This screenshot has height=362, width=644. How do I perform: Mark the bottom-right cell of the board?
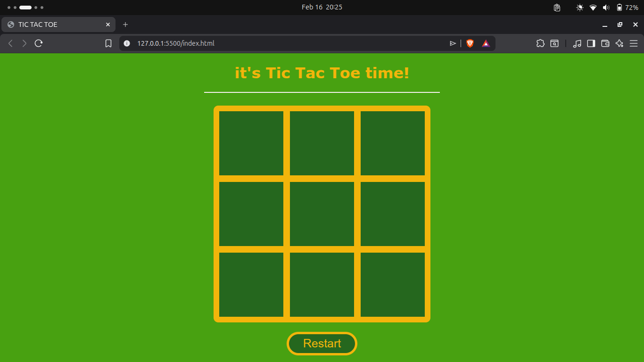pyautogui.click(x=393, y=285)
